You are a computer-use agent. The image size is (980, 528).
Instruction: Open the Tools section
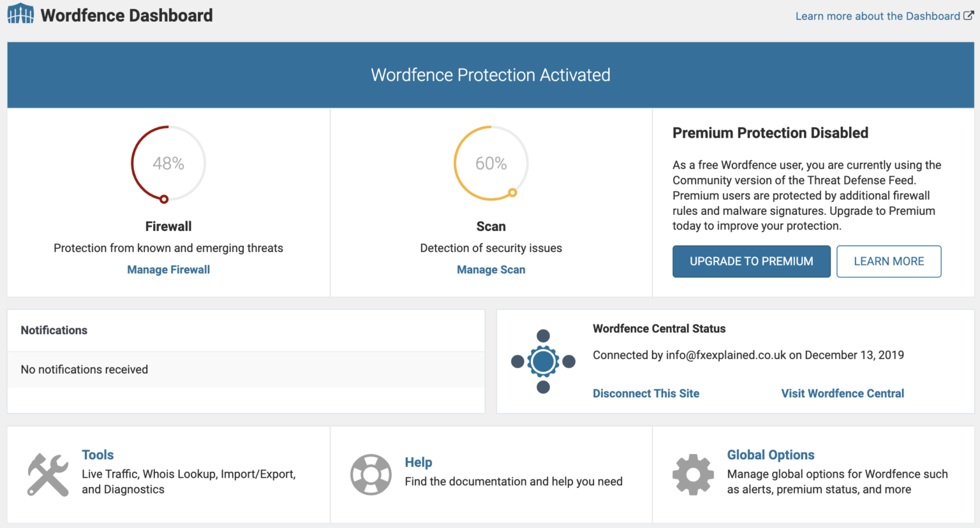point(97,455)
